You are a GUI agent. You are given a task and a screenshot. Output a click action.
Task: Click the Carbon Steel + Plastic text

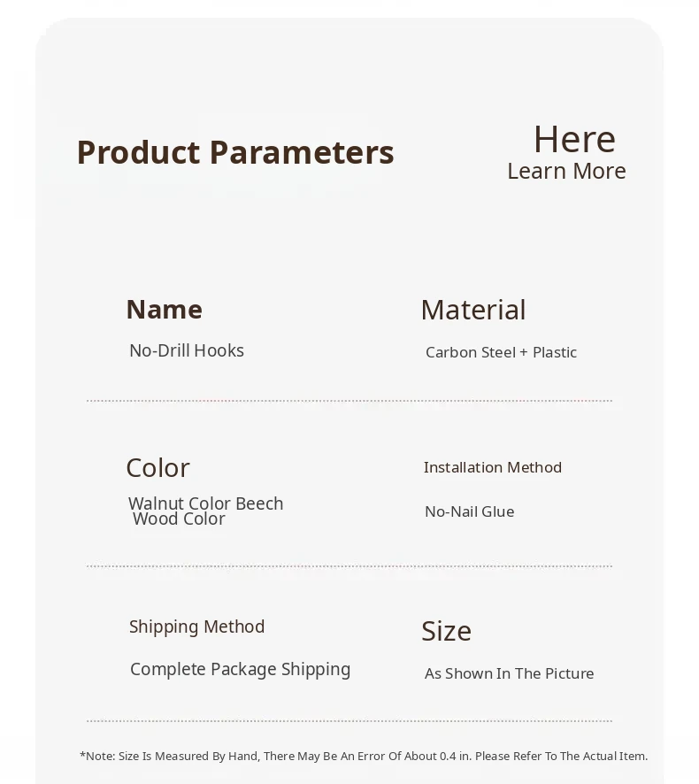click(x=501, y=352)
